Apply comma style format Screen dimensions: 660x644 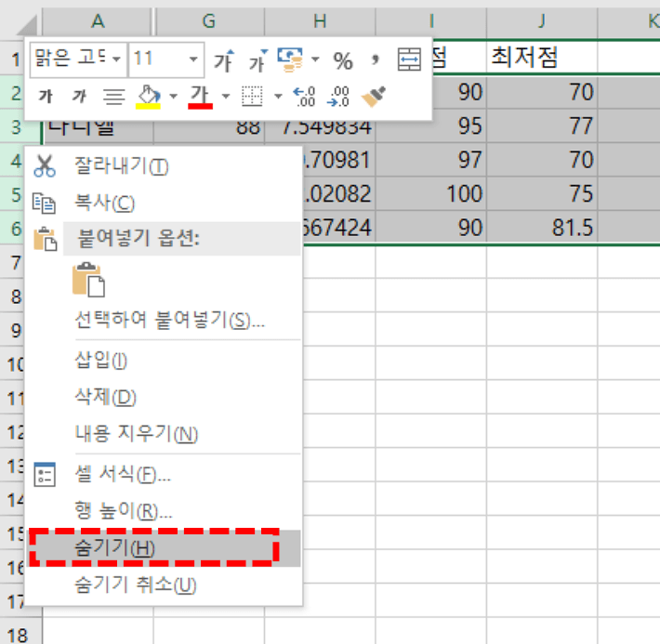pyautogui.click(x=375, y=59)
